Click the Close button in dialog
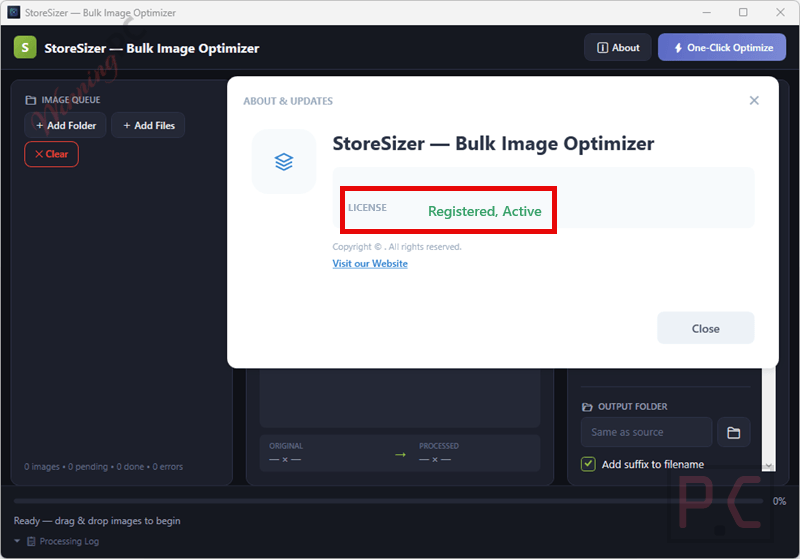 coord(706,328)
